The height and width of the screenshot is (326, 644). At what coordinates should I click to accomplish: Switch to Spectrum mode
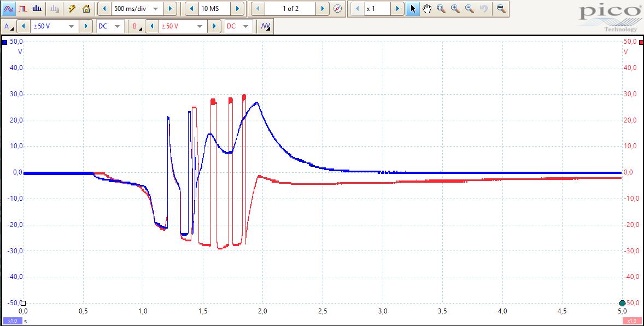coord(37,8)
